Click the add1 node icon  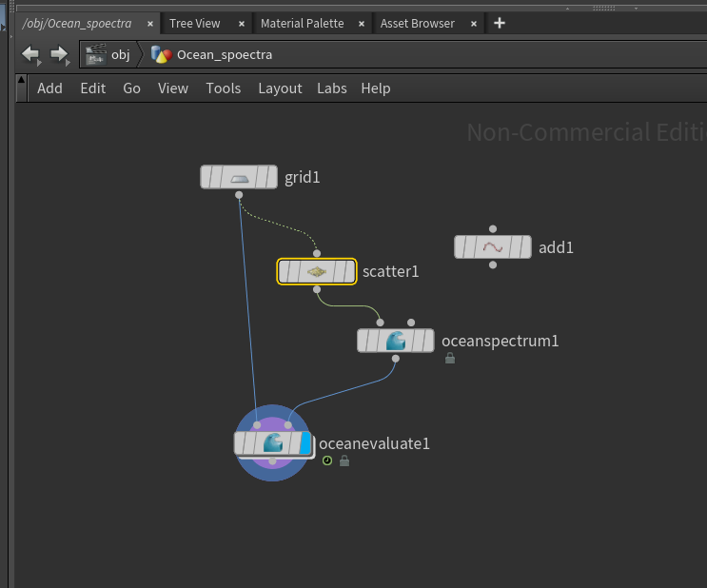click(493, 247)
